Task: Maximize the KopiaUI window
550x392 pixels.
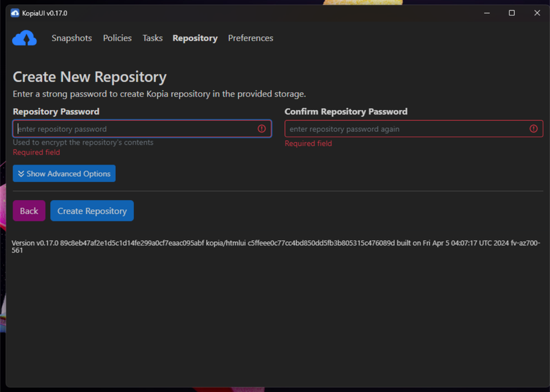Action: click(x=512, y=13)
